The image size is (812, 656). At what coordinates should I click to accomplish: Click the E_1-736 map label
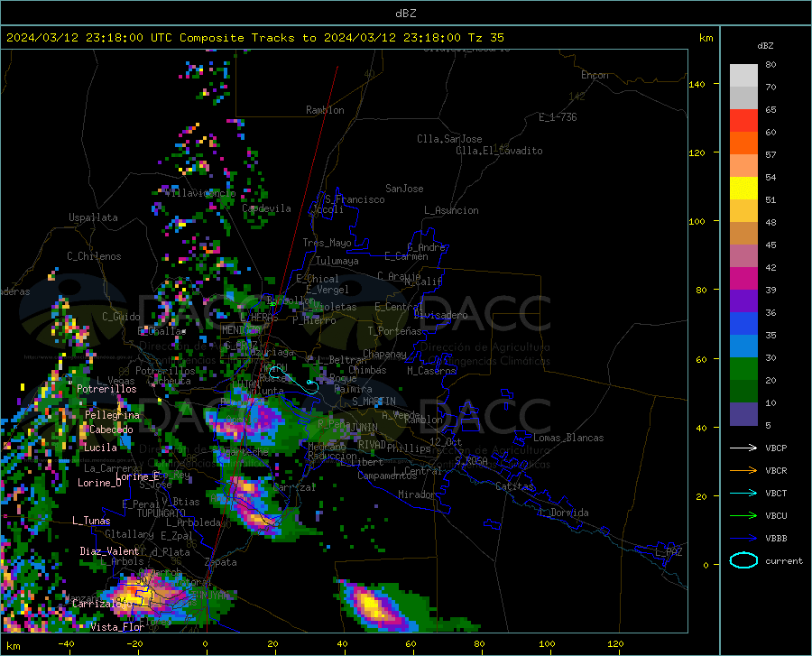pyautogui.click(x=558, y=117)
